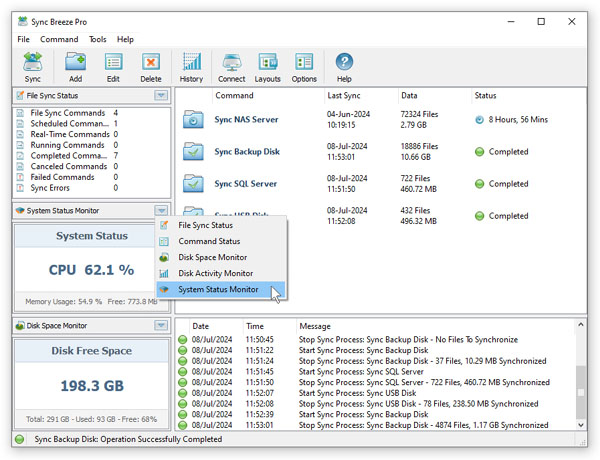Open the Disk Space Monitor panel dropdown arrow

point(161,326)
